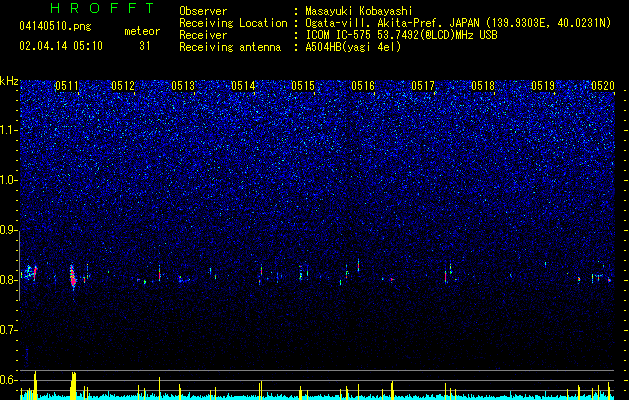
Task: Click the HROFFT title text
Action: [x=102, y=8]
